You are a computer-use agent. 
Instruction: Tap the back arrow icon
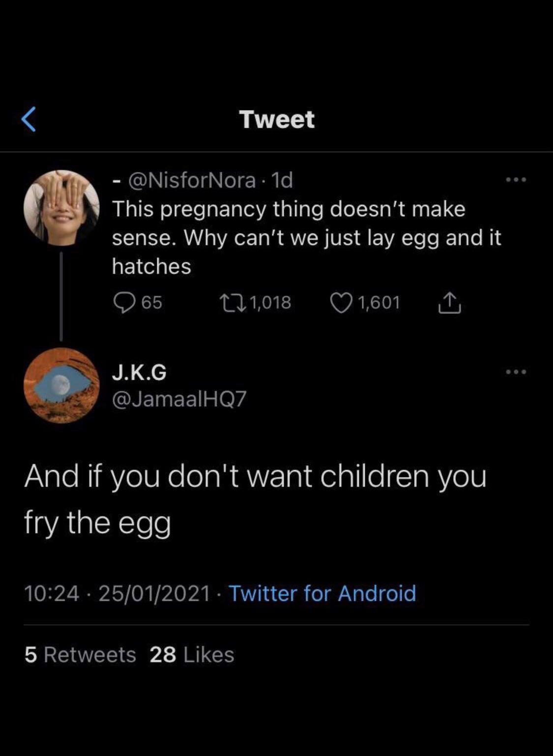pos(29,119)
